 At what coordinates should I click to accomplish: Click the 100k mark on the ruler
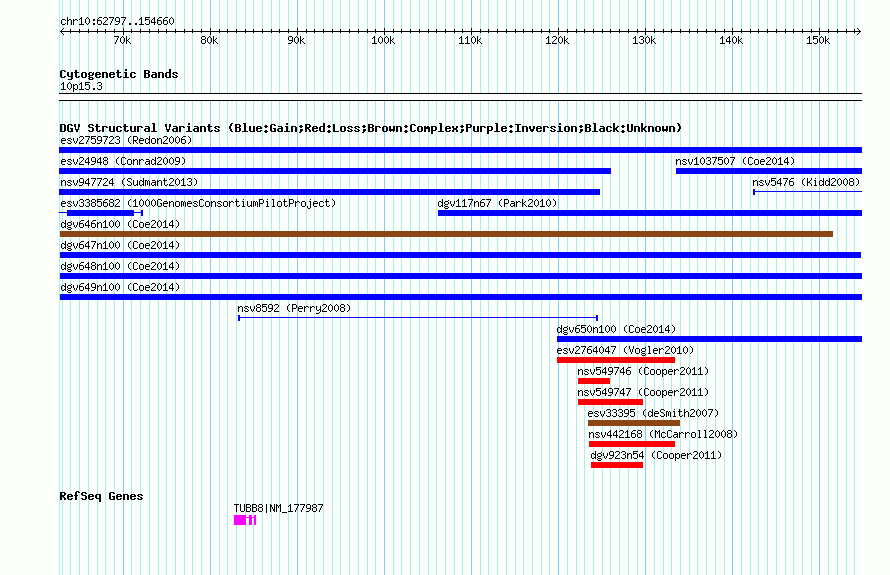point(383,40)
